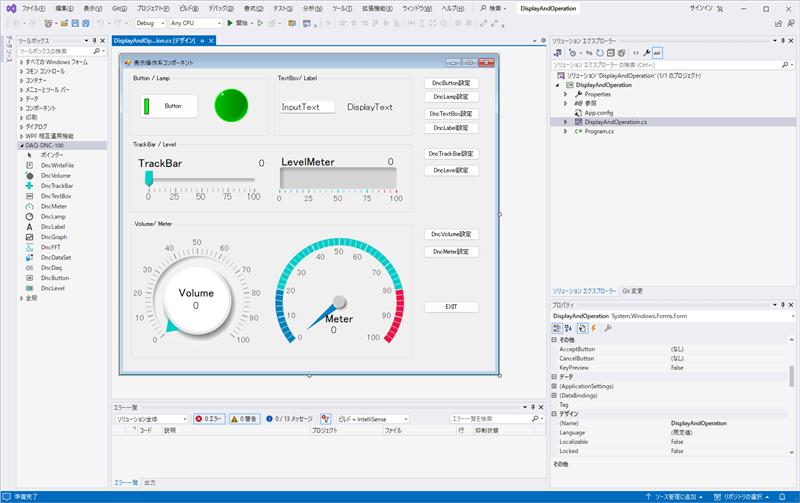
Task: Switch to the 出力 output tab
Action: (x=149, y=482)
